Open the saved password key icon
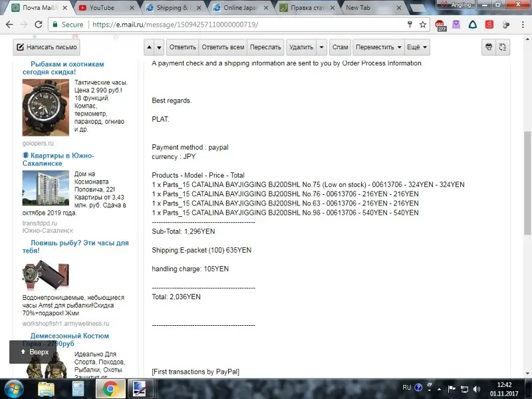The height and width of the screenshot is (399, 532). click(x=410, y=25)
